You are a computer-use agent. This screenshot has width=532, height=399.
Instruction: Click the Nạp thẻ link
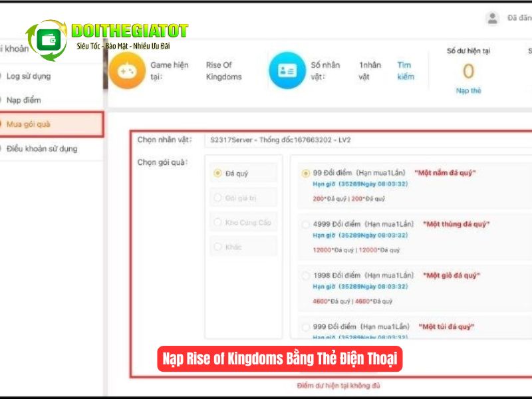[468, 90]
